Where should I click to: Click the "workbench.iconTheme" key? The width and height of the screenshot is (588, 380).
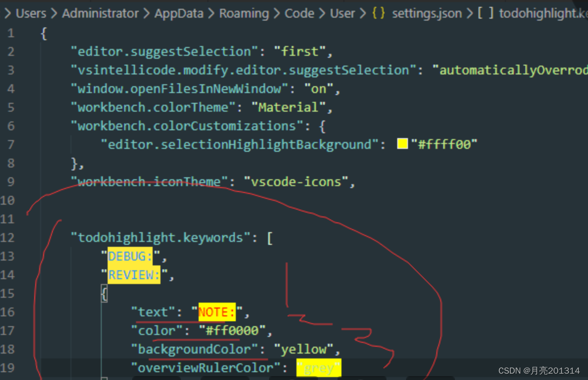click(149, 182)
